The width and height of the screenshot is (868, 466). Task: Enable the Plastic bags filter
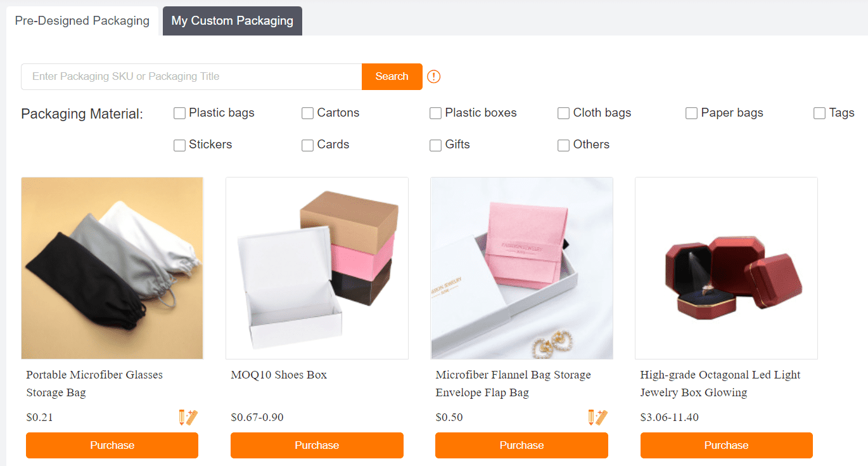[x=179, y=113]
